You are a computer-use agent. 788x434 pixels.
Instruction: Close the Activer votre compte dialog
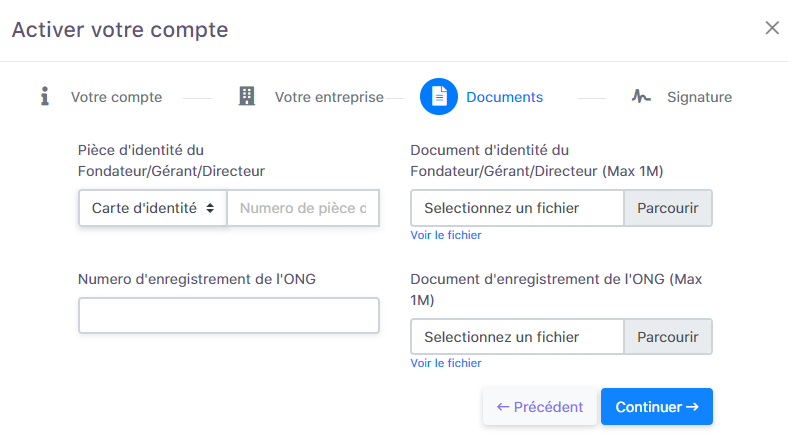772,28
